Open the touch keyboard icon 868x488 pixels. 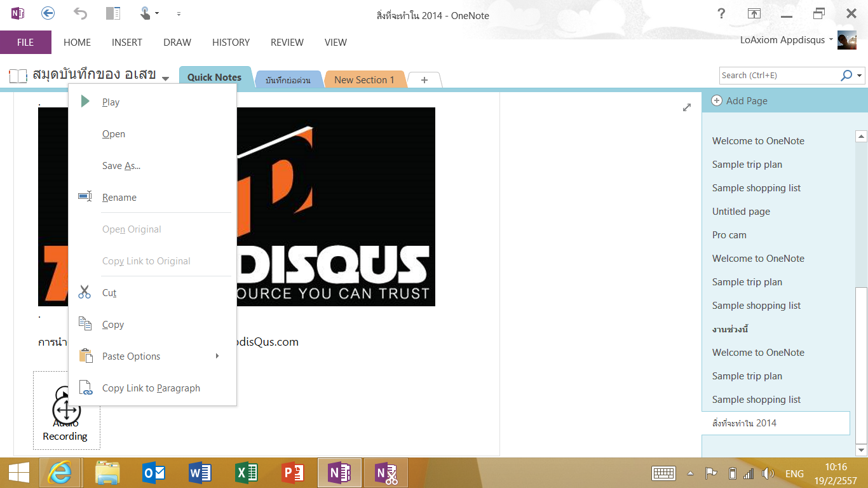click(x=663, y=473)
